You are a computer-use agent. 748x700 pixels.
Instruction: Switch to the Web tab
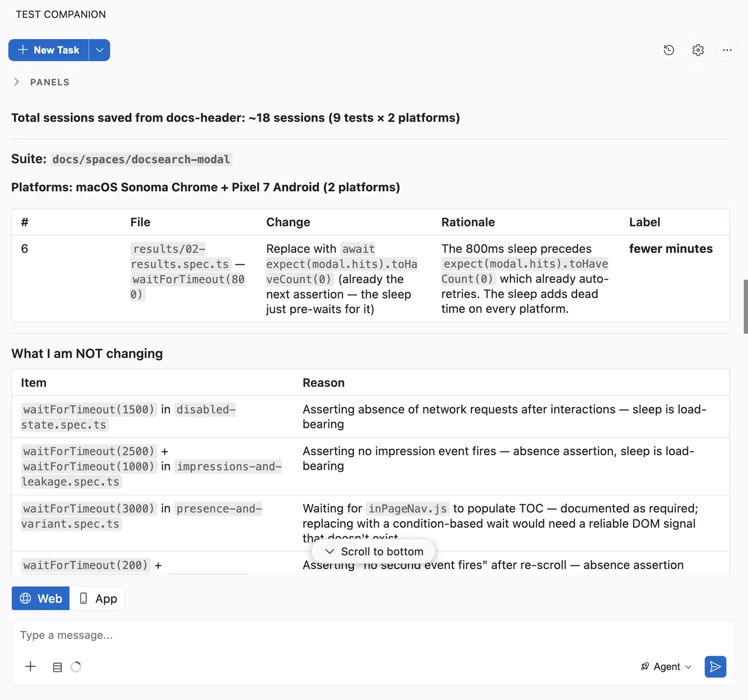tap(41, 598)
